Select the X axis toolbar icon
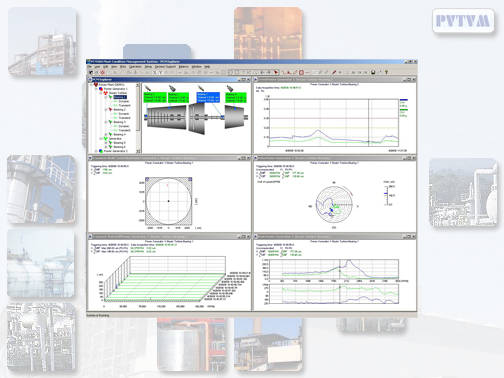 click(x=154, y=72)
